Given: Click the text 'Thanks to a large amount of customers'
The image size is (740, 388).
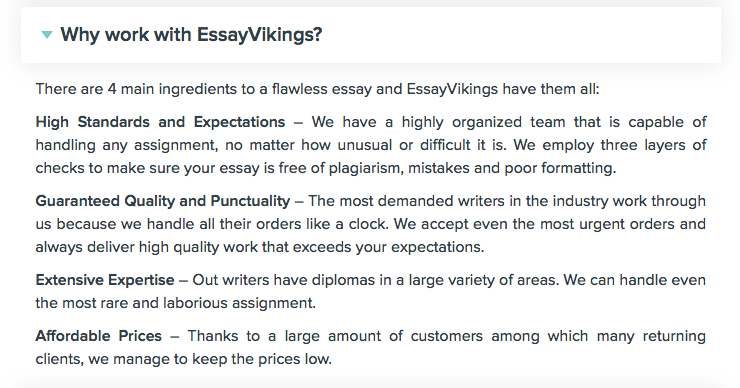Looking at the screenshot, I should coord(335,336).
